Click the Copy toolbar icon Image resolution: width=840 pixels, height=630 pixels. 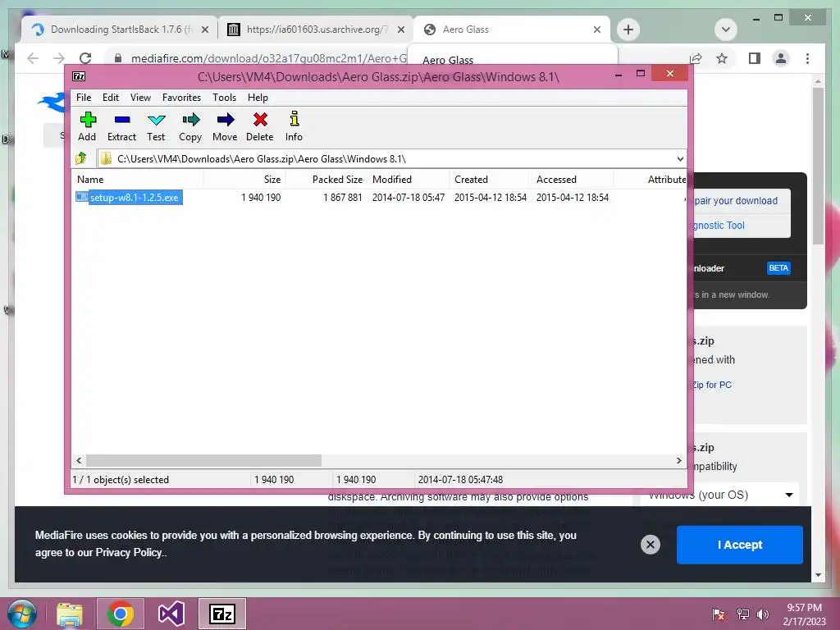190,120
